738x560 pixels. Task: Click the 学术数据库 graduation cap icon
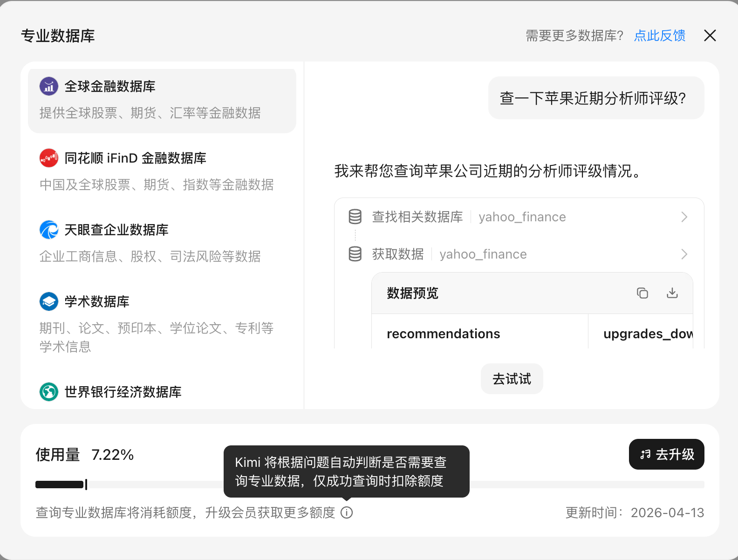coord(49,301)
